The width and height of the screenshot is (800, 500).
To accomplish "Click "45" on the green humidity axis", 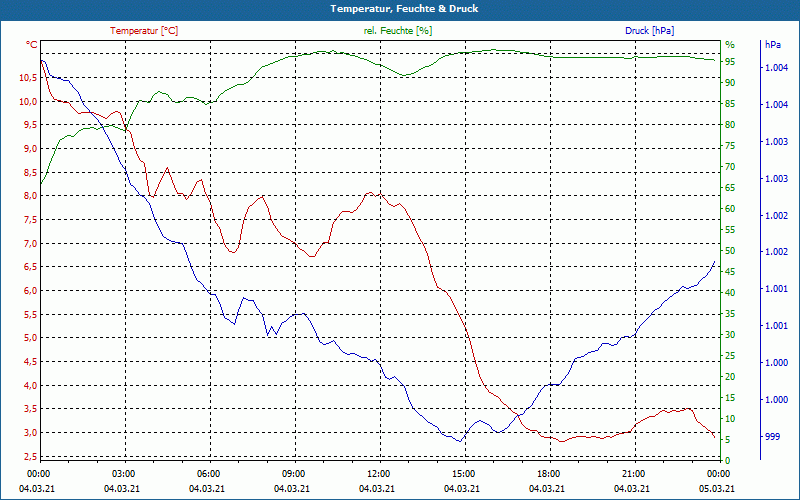I will click(x=730, y=272).
